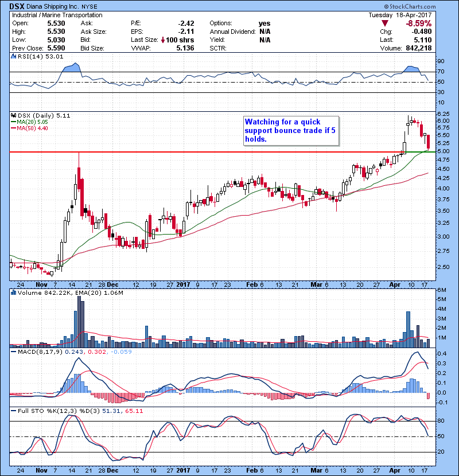Image resolution: width=459 pixels, height=476 pixels.
Task: Click the Last price value 5.110
Action: point(422,40)
